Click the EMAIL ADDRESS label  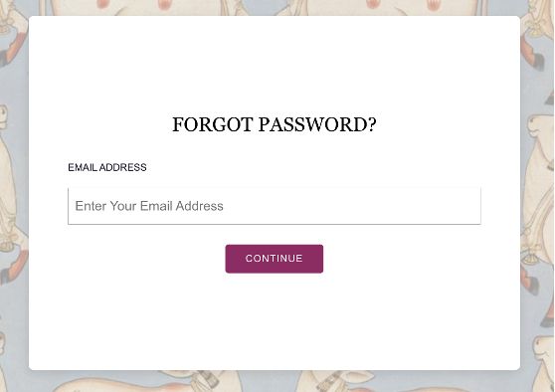[x=107, y=167]
